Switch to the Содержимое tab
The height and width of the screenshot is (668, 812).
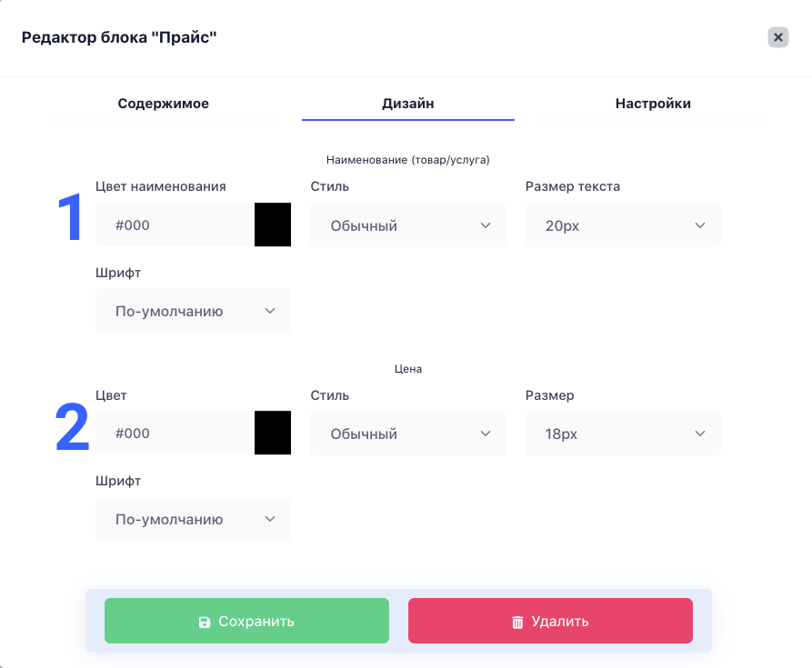[163, 104]
